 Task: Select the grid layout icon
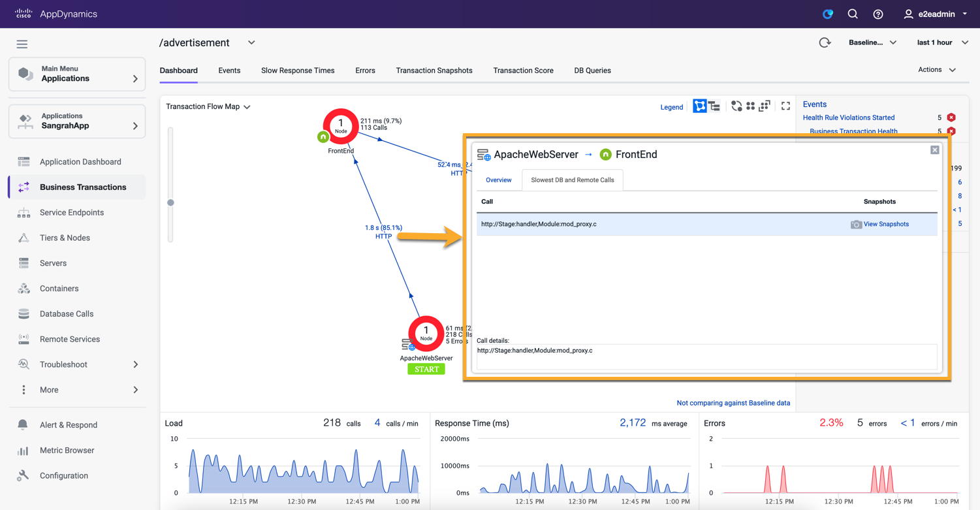point(751,106)
